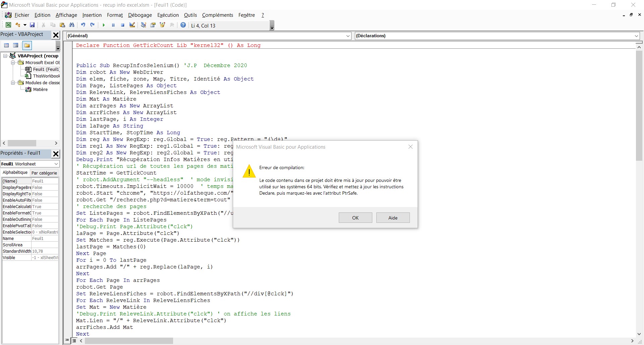Click the code window horizontal scrollbar thumb

coord(129,341)
